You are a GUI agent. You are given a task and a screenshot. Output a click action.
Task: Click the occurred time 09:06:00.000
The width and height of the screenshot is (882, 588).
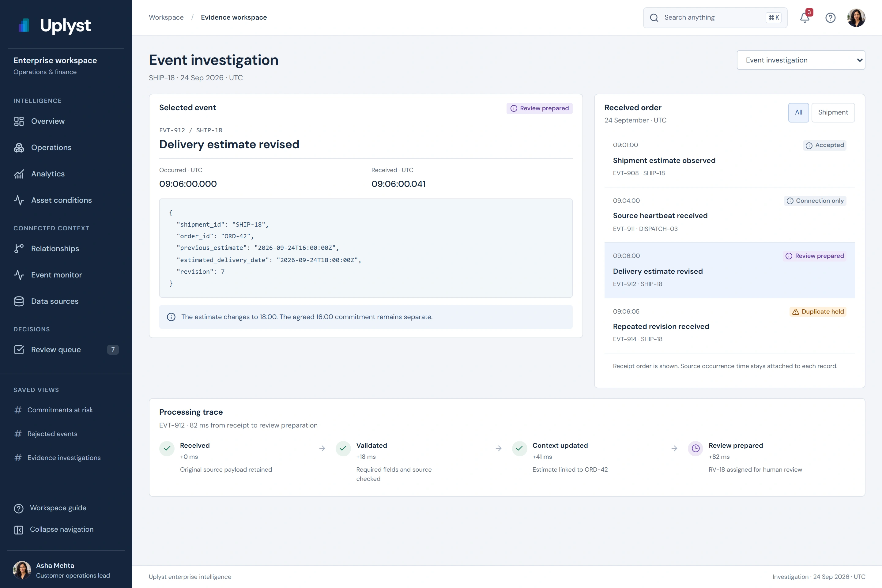(x=188, y=184)
